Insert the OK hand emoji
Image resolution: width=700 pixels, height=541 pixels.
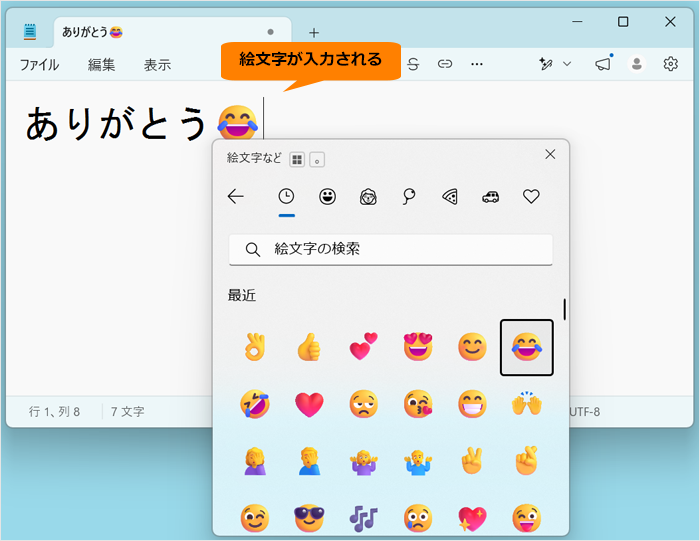255,347
